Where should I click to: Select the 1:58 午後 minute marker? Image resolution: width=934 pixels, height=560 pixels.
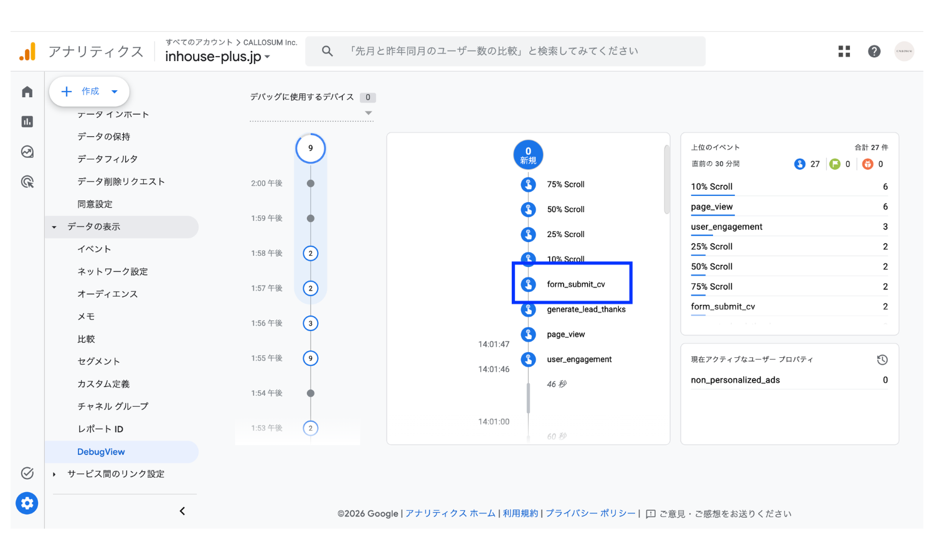click(x=311, y=253)
